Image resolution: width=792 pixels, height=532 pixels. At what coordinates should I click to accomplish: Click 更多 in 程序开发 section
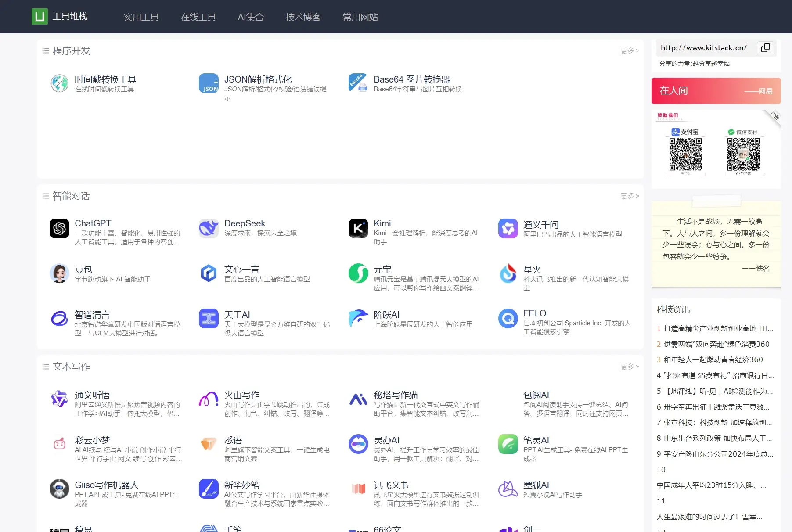click(x=630, y=51)
